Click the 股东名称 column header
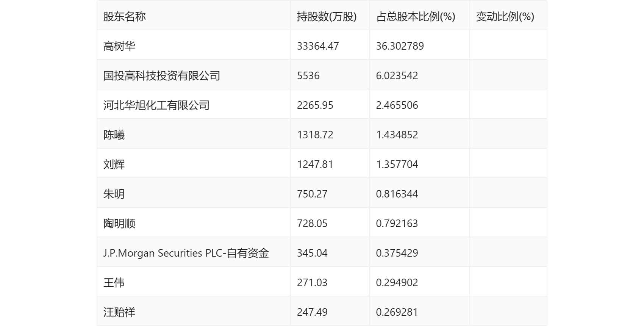 click(125, 16)
